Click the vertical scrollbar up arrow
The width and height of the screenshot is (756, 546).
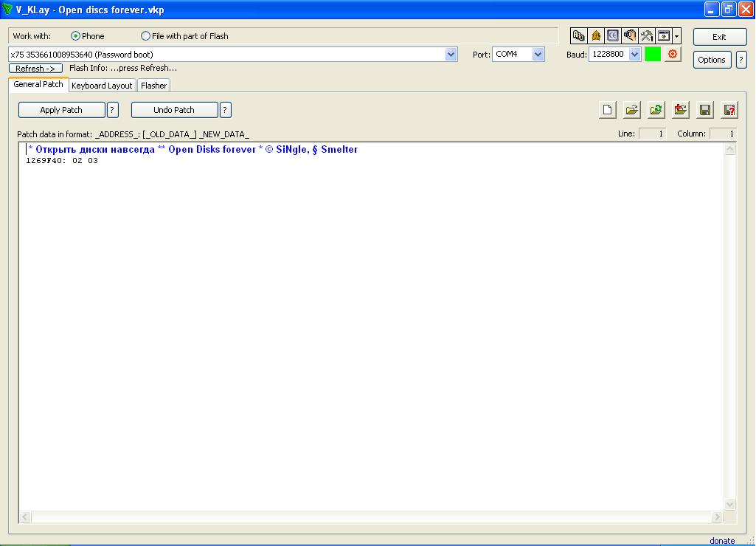coord(730,149)
